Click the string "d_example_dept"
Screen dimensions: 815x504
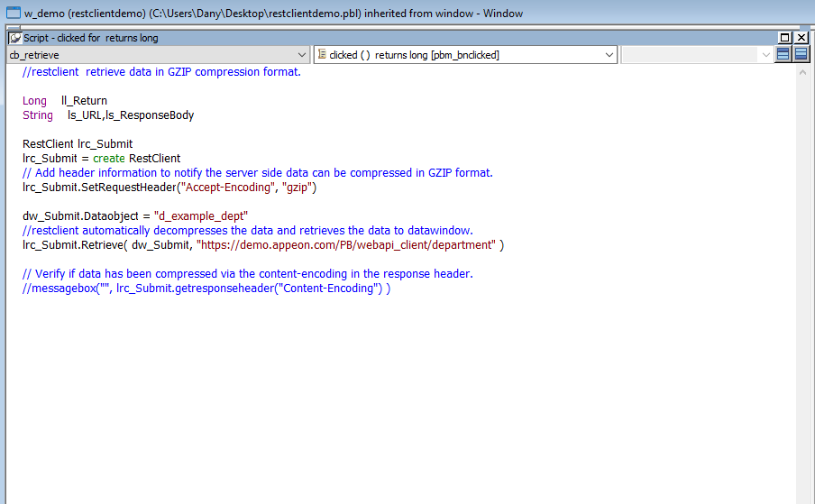tap(201, 216)
